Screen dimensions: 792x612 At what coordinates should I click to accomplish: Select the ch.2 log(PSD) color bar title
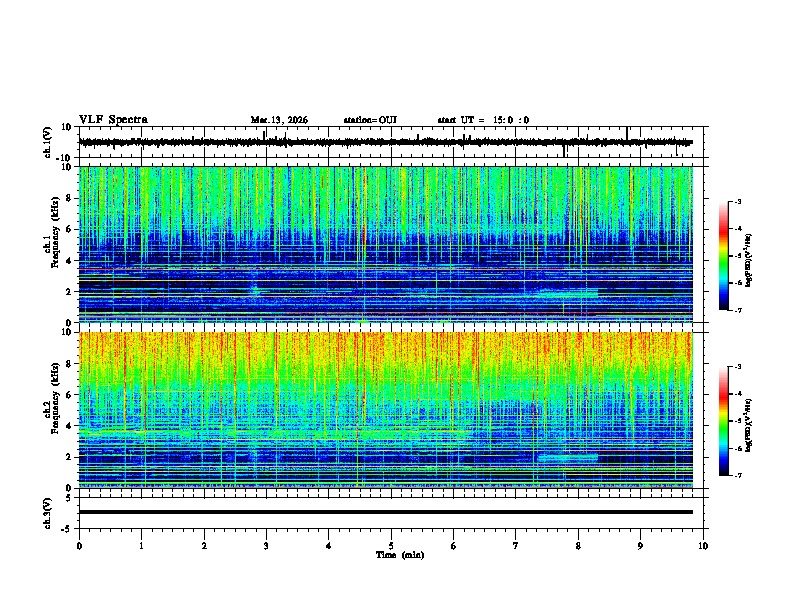pyautogui.click(x=748, y=425)
